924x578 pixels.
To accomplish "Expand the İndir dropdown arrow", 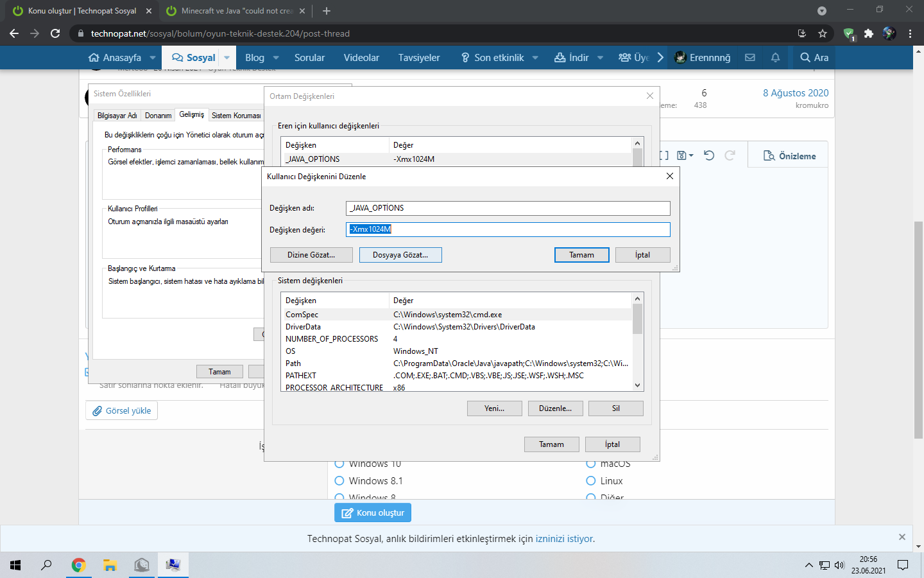I will (x=600, y=57).
